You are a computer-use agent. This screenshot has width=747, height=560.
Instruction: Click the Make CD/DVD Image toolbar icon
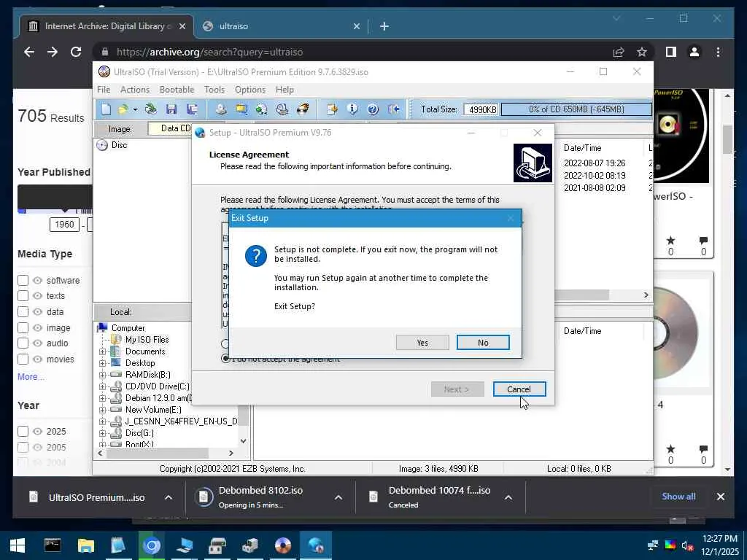pos(220,109)
